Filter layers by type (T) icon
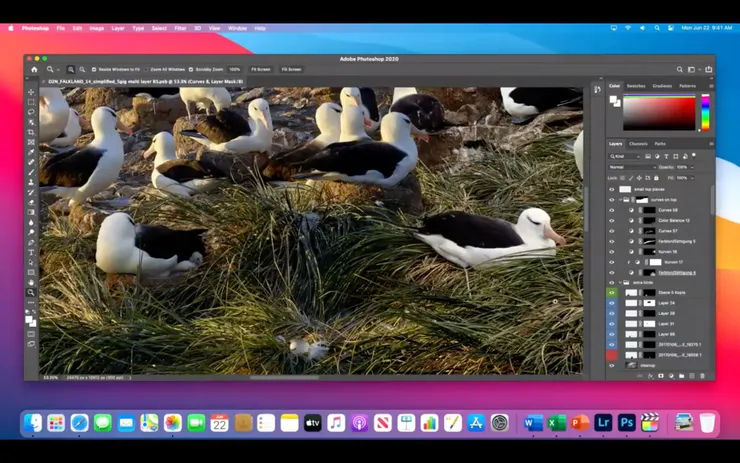740x463 pixels. click(x=666, y=156)
